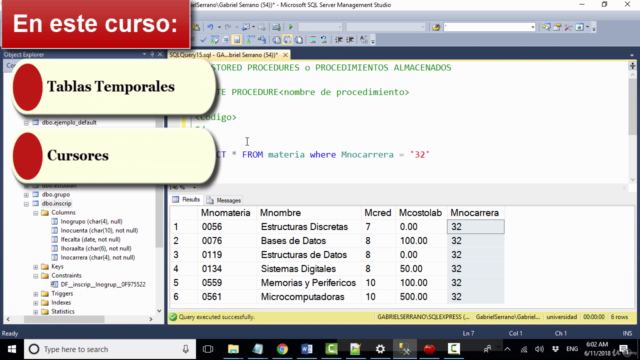640x360 pixels.
Task: Open the document tabs list dropdown arrow
Action: tap(632, 55)
